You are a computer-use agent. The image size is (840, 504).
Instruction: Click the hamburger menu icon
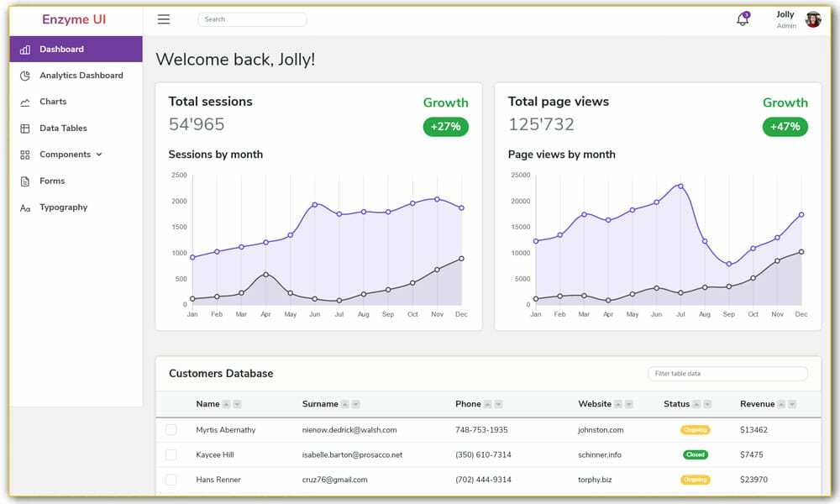tap(164, 19)
